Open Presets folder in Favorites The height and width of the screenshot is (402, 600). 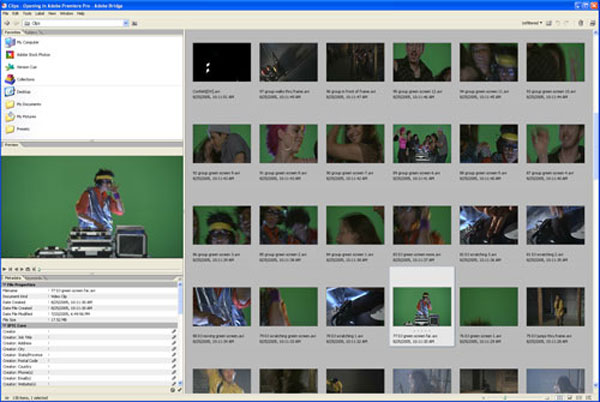17,129
